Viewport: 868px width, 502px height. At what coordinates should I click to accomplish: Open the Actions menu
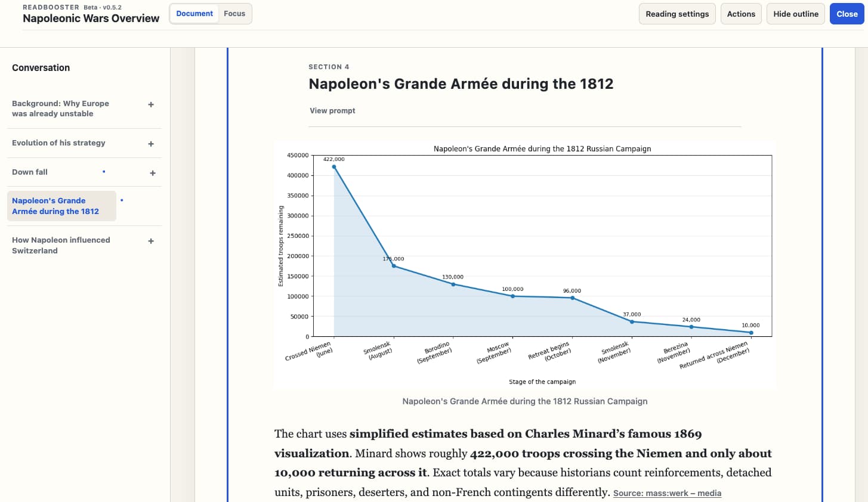[x=741, y=14]
